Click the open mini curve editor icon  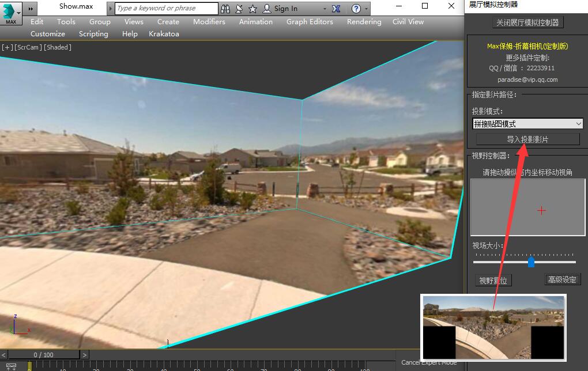coord(11,366)
